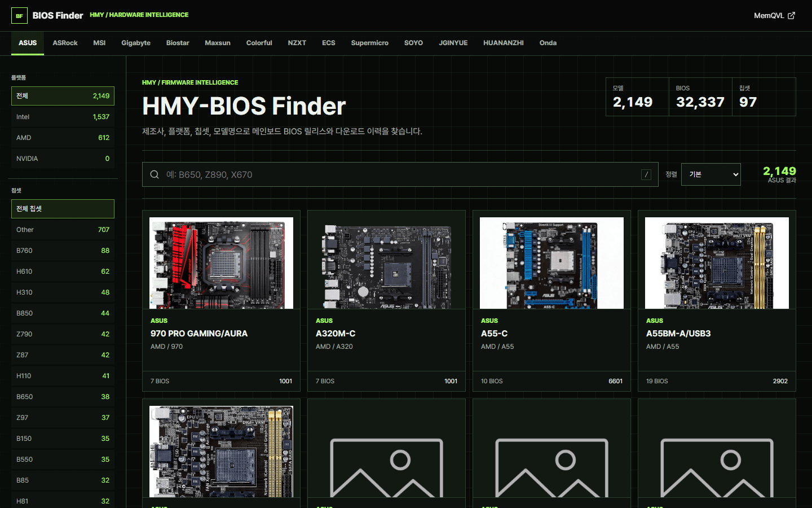Open the Supermicro tab

pyautogui.click(x=370, y=43)
